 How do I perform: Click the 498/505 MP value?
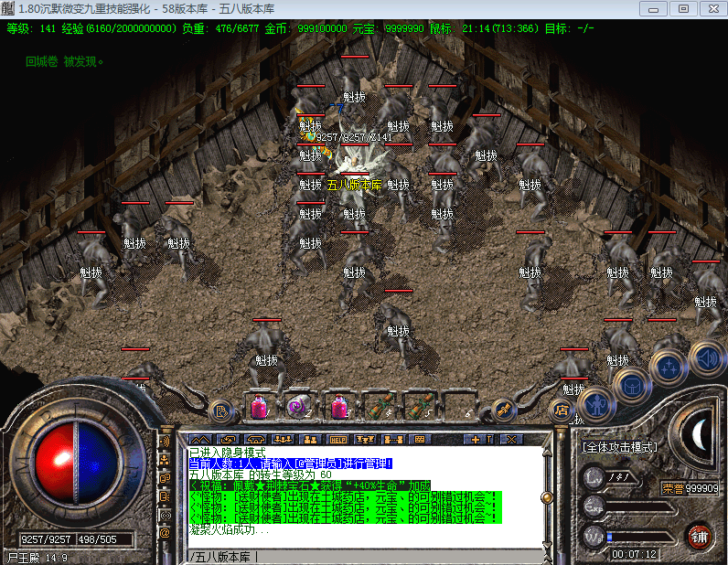pos(98,539)
